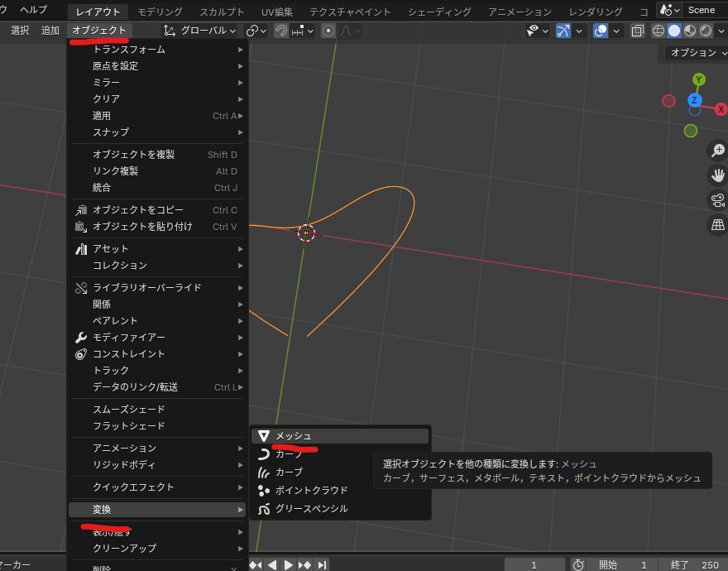Select solid viewport shading mode
This screenshot has width=728, height=571.
click(x=674, y=31)
